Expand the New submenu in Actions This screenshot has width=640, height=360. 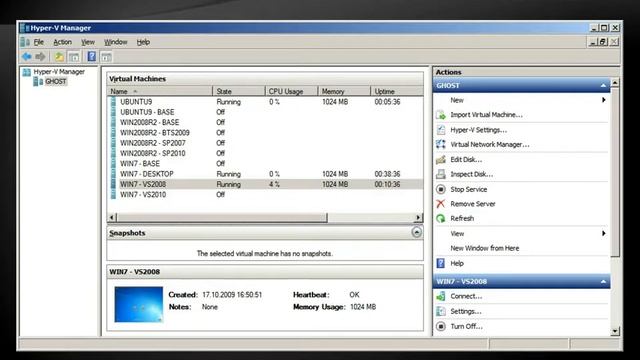(x=603, y=100)
